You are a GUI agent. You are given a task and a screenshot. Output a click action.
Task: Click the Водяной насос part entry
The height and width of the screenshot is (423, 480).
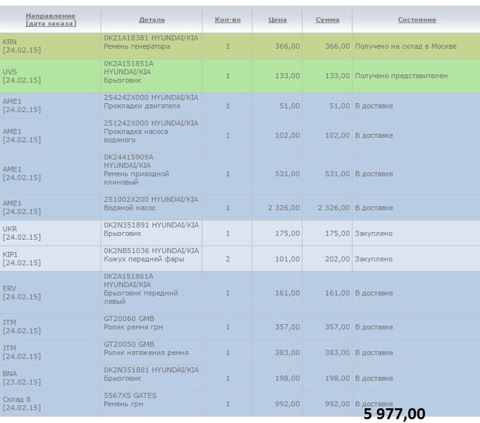(x=151, y=204)
